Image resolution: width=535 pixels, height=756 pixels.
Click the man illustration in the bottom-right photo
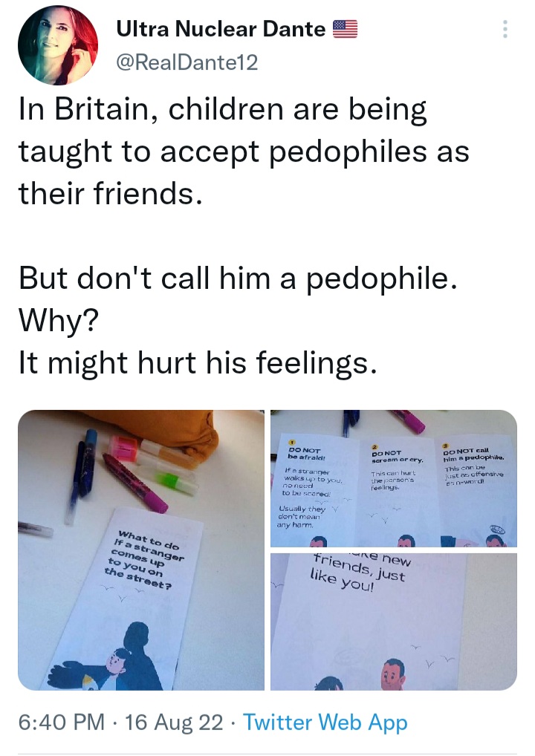point(394,674)
